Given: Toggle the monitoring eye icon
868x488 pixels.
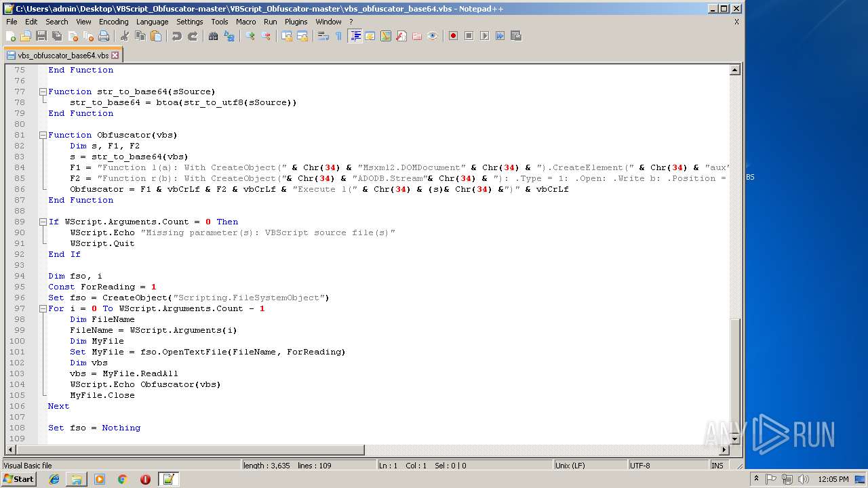Looking at the screenshot, I should click(x=432, y=36).
